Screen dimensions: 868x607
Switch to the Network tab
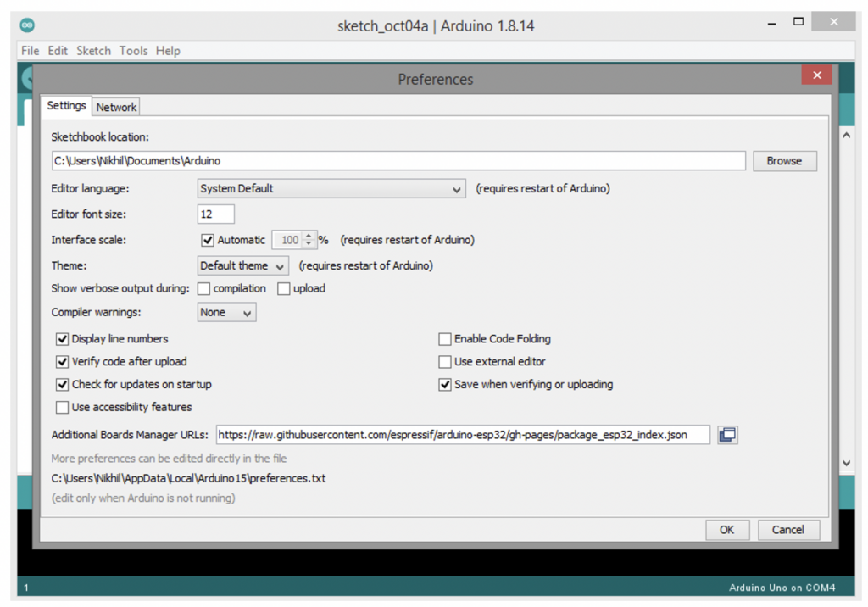[116, 107]
